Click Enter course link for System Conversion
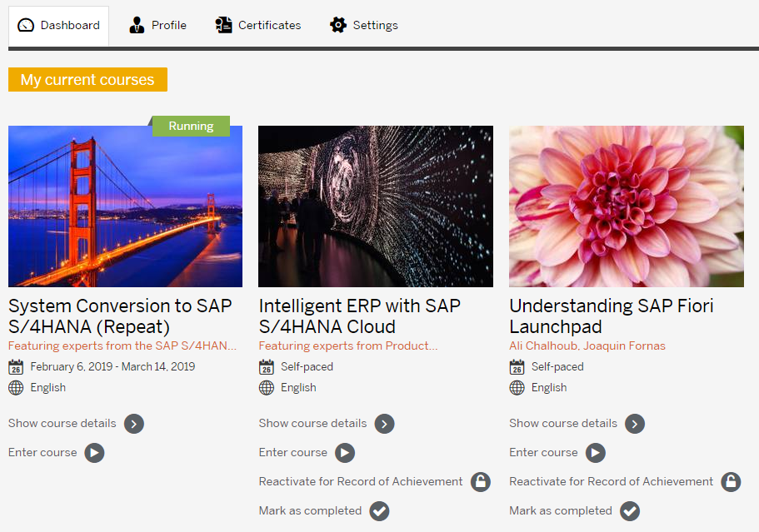 42,452
